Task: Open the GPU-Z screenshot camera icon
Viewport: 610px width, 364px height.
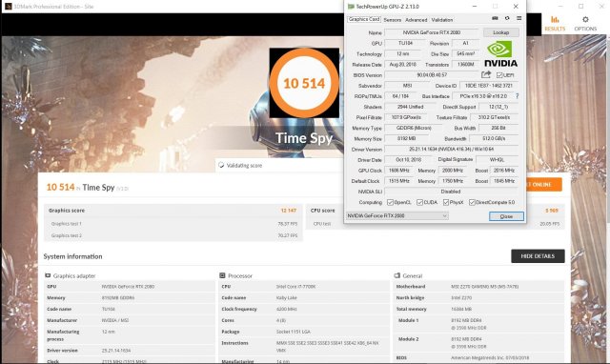Action: 495,18
